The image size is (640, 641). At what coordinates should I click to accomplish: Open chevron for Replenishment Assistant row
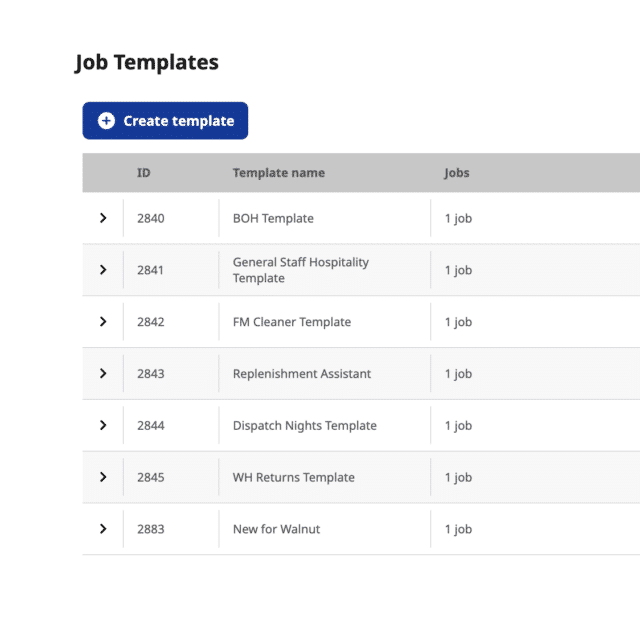pyautogui.click(x=103, y=373)
